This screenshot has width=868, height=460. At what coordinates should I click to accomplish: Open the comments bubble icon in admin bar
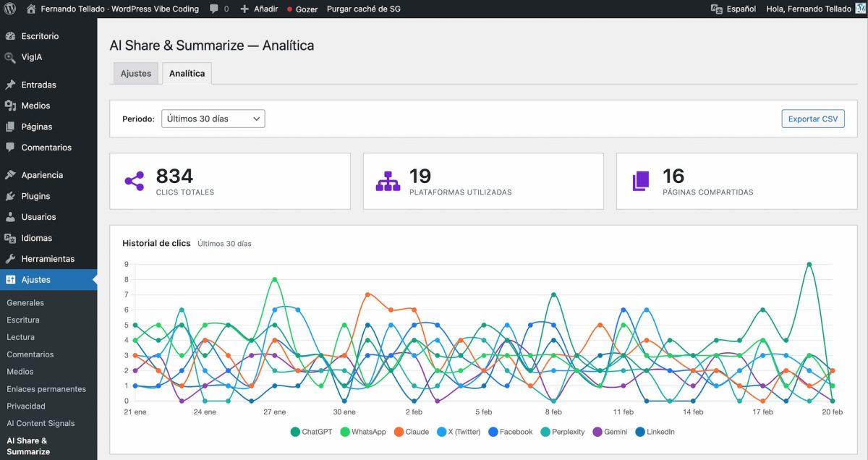pyautogui.click(x=214, y=9)
